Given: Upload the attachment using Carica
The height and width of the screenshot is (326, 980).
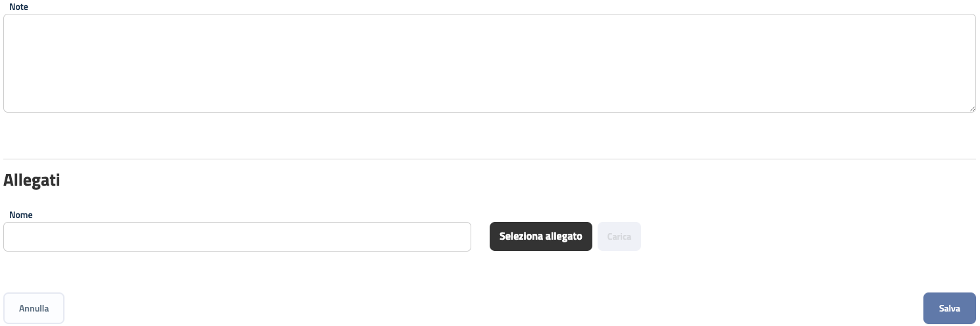Looking at the screenshot, I should 619,236.
